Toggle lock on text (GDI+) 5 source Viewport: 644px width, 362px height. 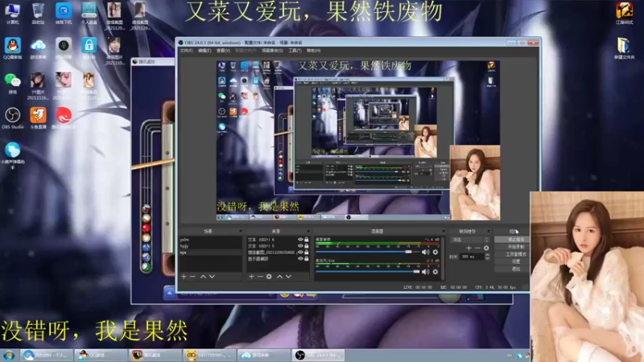pos(307,246)
